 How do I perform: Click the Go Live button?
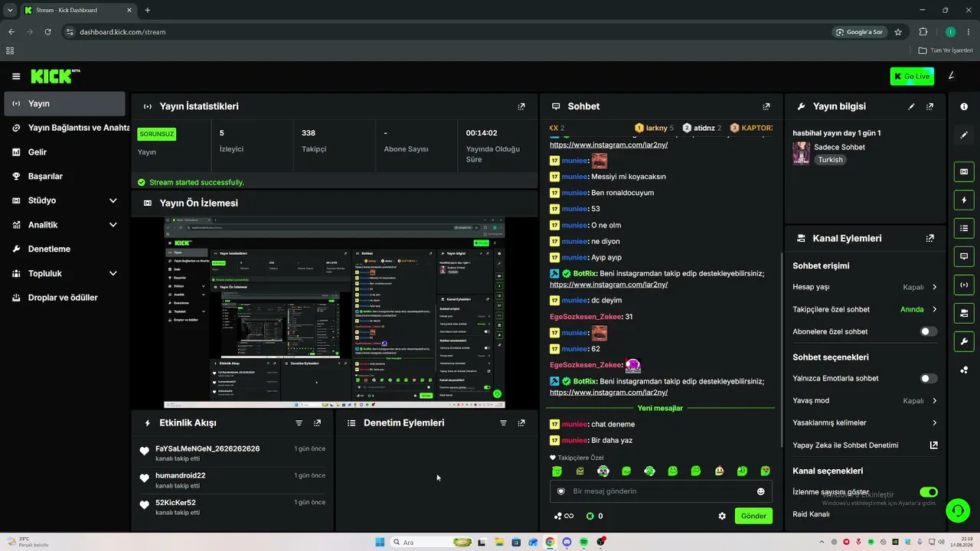coord(912,77)
